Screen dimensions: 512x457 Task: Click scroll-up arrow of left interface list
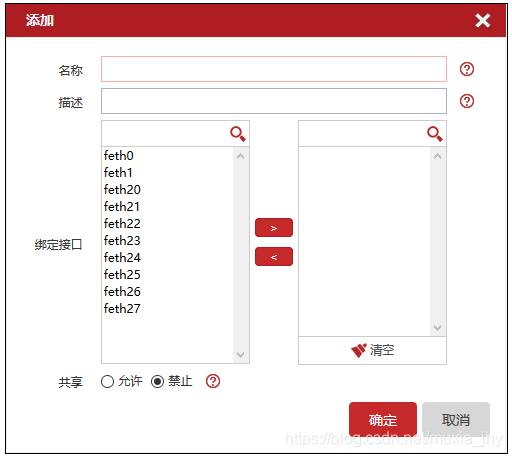[241, 156]
